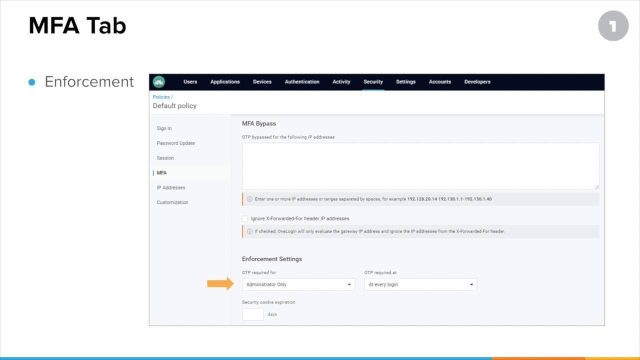Open the Settings menu
The image size is (640, 360).
click(x=406, y=82)
